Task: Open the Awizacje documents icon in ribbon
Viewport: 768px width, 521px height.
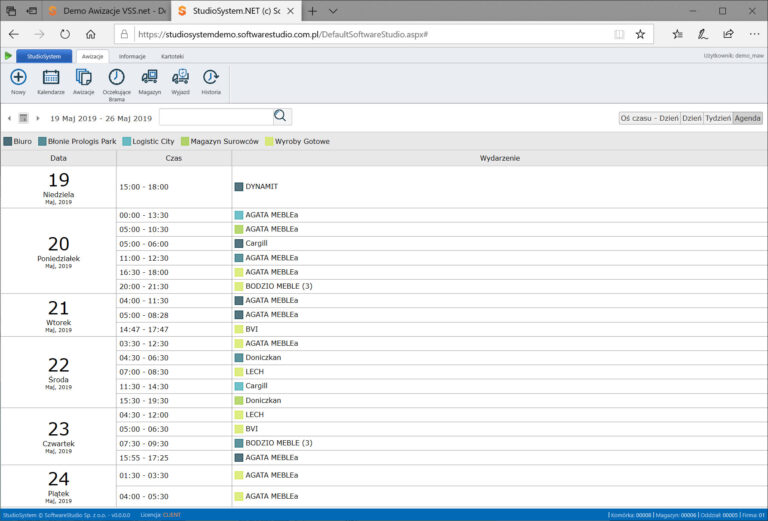Action: tap(84, 77)
